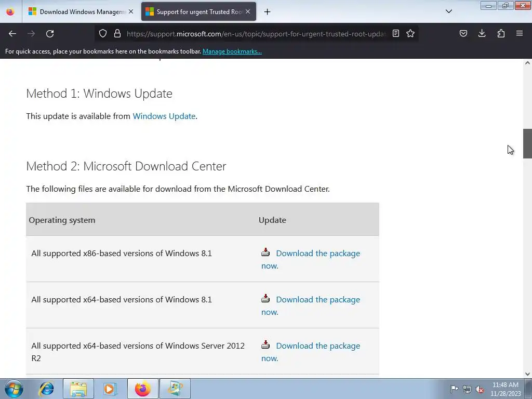Download the package for x86 Windows 8.1
The width and height of the screenshot is (532, 399).
coord(311,260)
